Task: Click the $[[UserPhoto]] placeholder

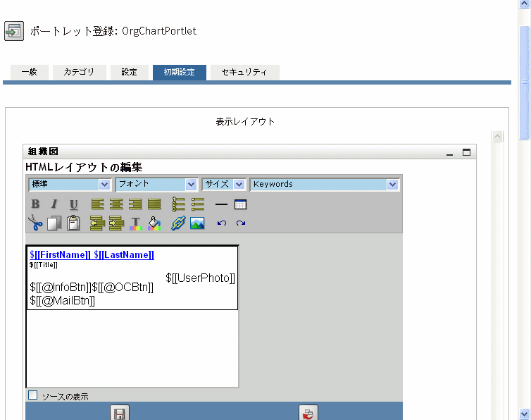Action: click(200, 278)
